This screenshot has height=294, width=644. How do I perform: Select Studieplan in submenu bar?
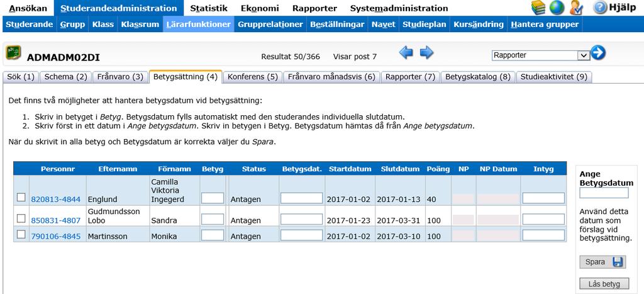(x=425, y=25)
